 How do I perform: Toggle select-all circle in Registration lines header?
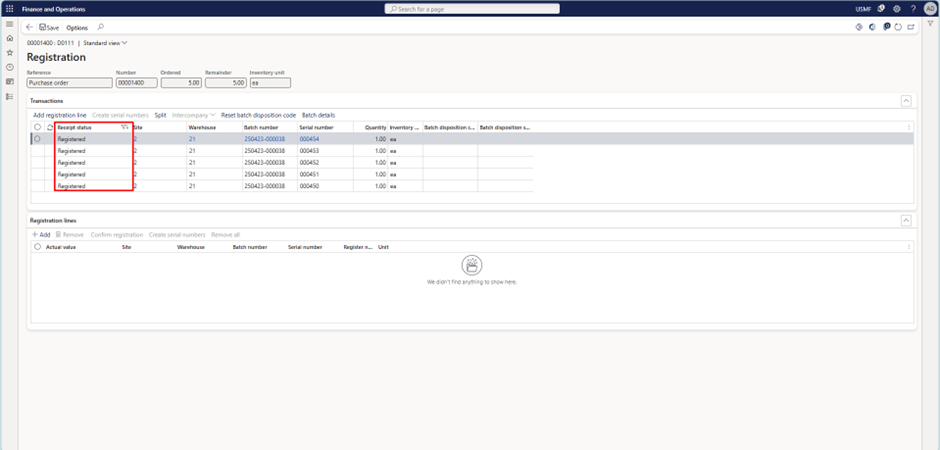[x=38, y=247]
